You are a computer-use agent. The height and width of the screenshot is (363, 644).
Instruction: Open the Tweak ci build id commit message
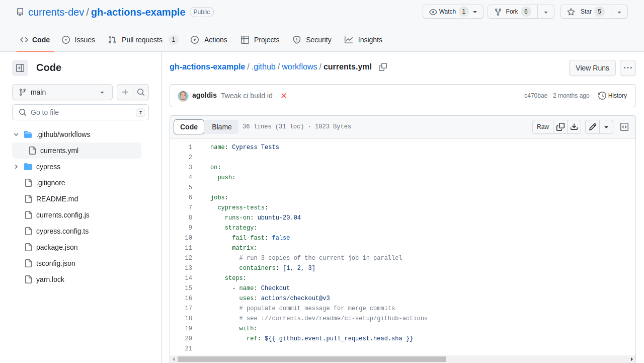coord(247,96)
